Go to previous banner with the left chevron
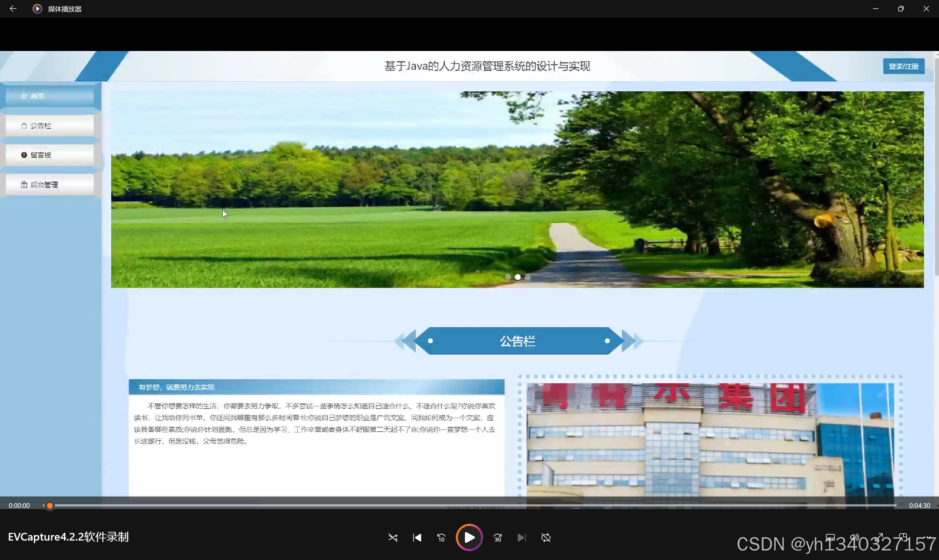The height and width of the screenshot is (560, 939). (x=128, y=190)
